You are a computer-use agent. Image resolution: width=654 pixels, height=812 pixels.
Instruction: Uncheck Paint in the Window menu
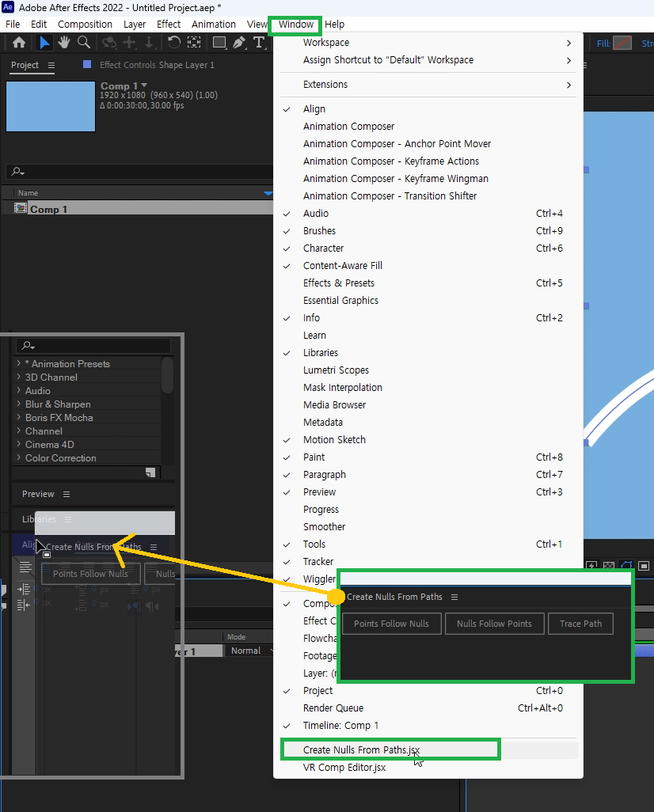[x=287, y=457]
